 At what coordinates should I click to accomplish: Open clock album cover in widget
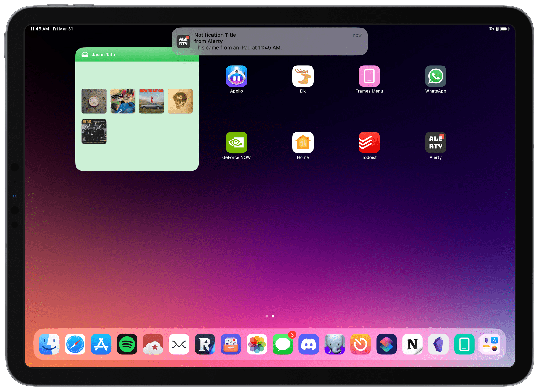click(94, 101)
